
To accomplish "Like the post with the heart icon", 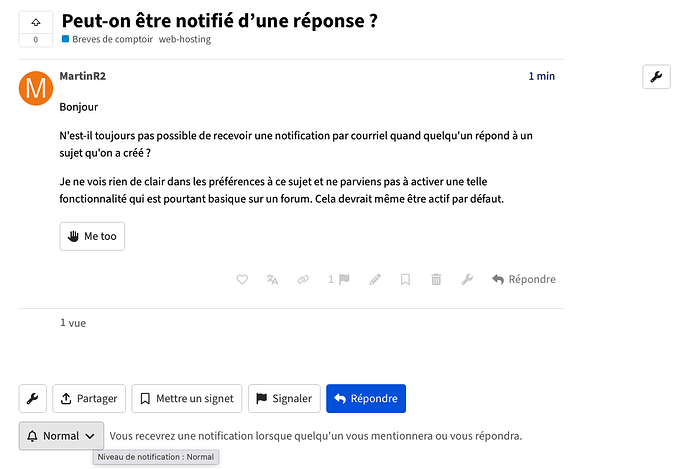I will pos(242,279).
